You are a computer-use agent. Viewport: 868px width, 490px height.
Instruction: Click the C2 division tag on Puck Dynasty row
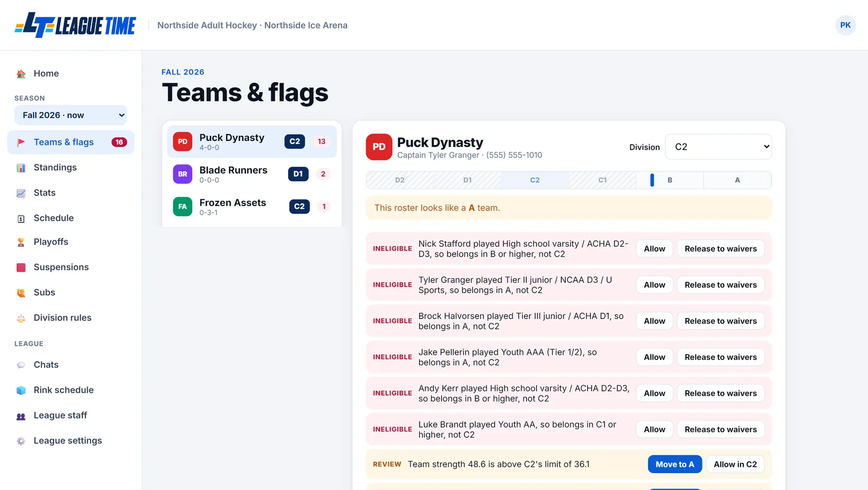[295, 142]
